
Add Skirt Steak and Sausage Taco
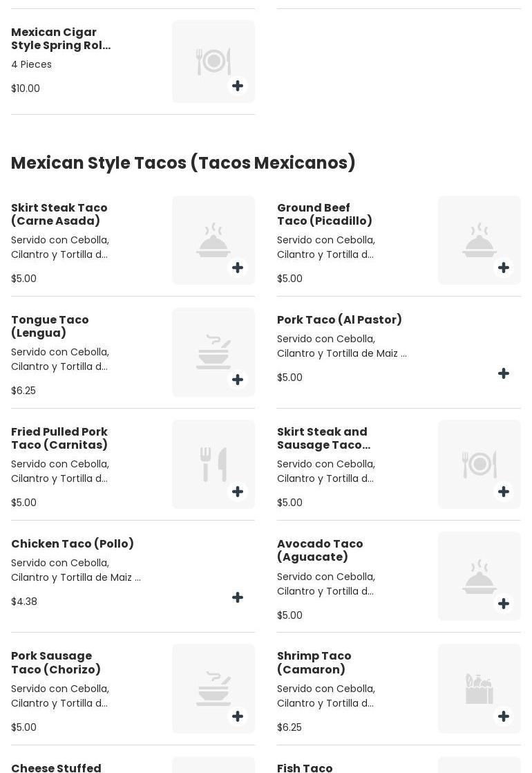504,492
